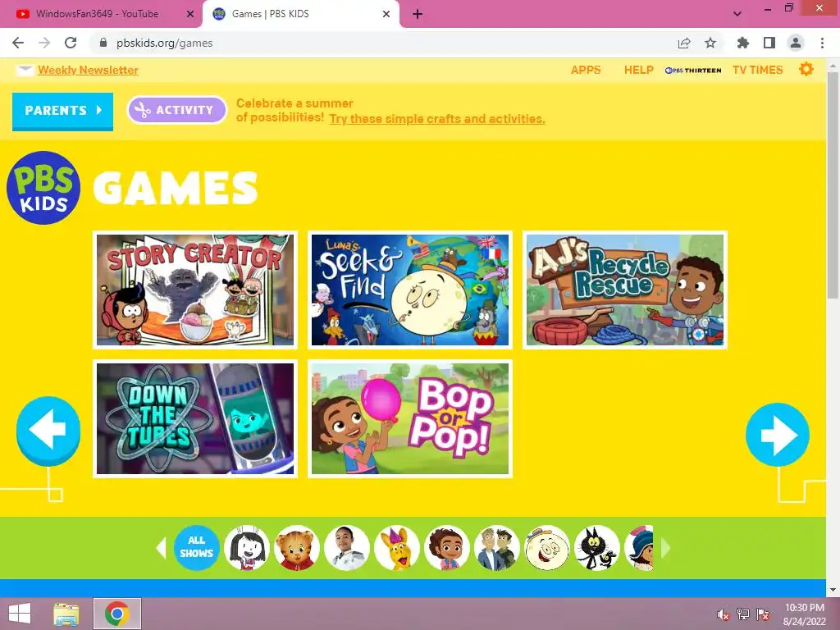Open the Story Creator game
840x630 pixels.
(195, 290)
